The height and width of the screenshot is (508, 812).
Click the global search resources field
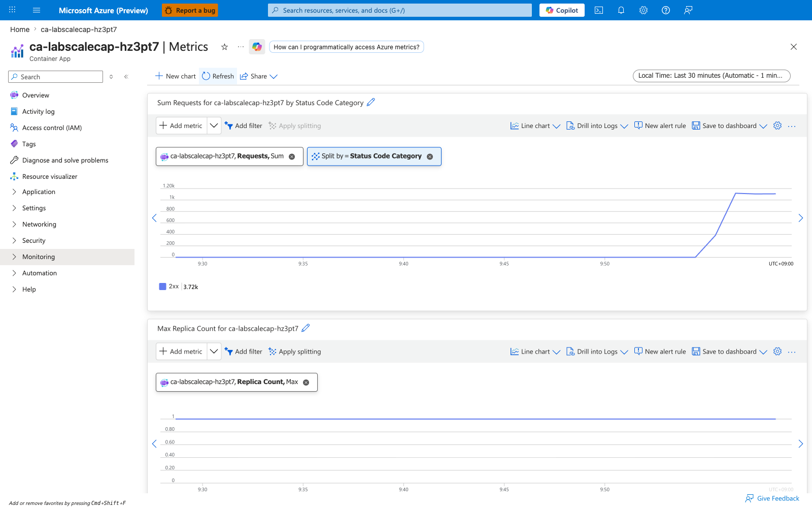pos(400,10)
